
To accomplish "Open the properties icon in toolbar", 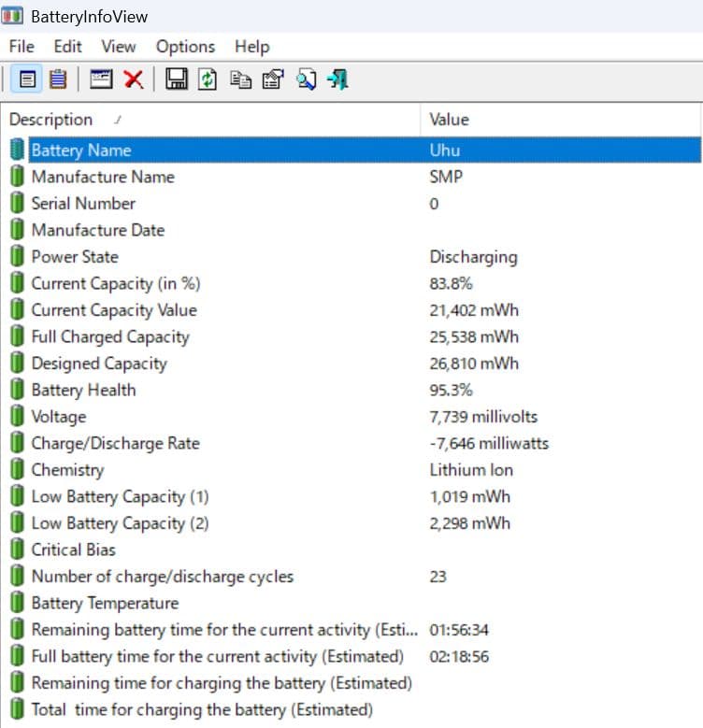I will click(272, 80).
